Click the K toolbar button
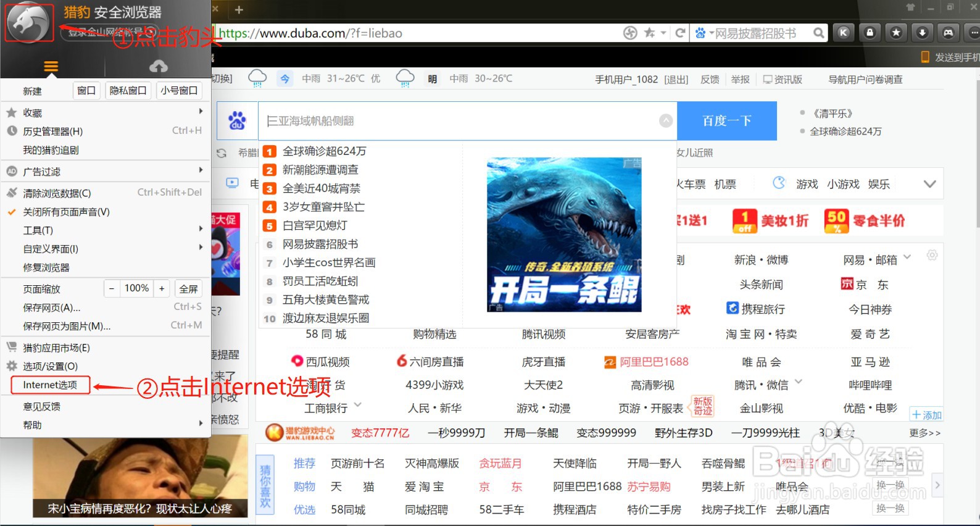980x526 pixels. click(844, 33)
